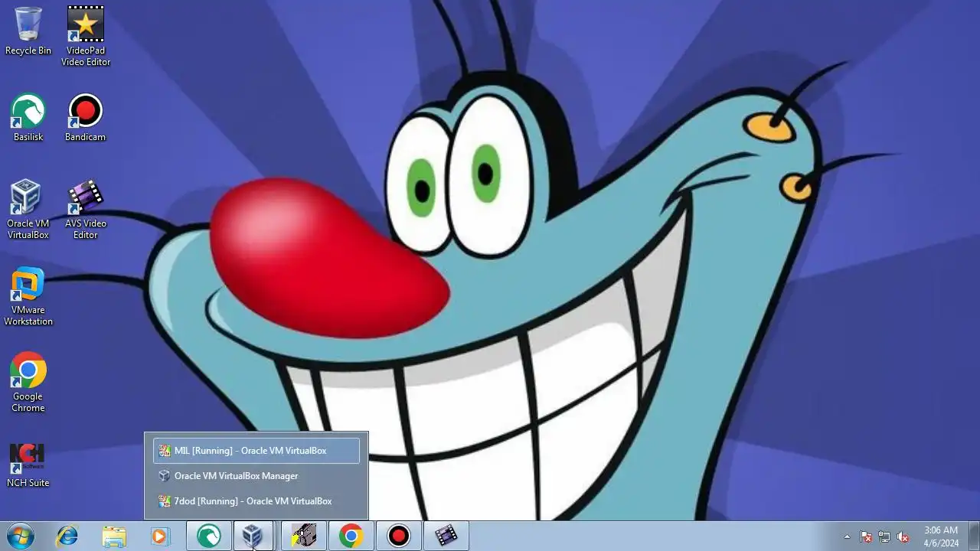
Task: Switch to the armored-character app in taskbar
Action: click(304, 536)
